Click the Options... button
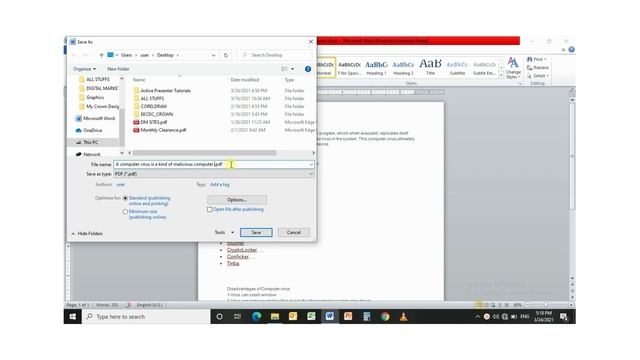Screen dimensions: 640x360 click(x=237, y=200)
